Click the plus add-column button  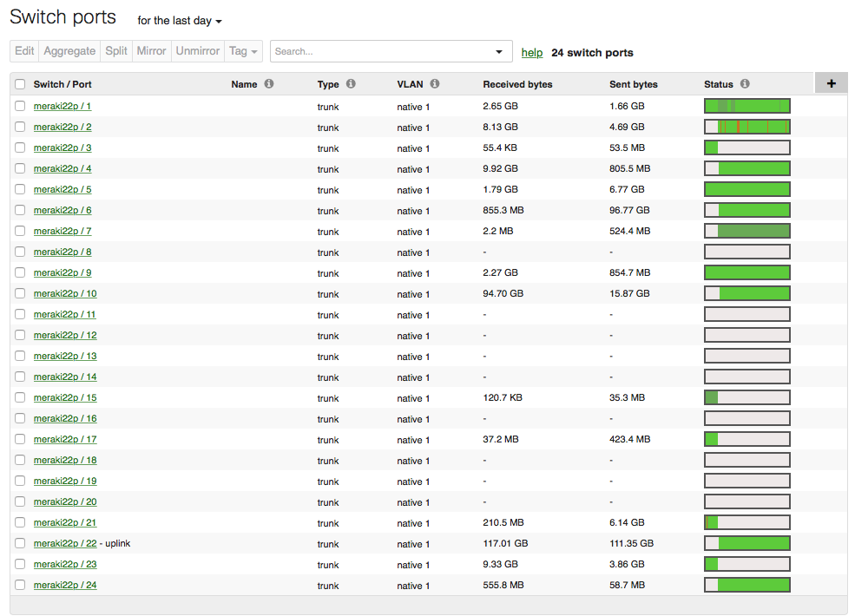831,83
